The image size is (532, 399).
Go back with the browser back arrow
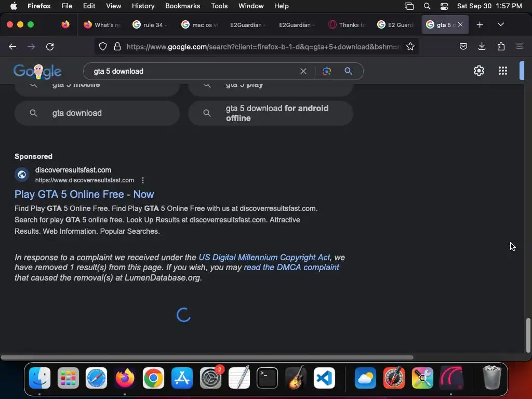[12, 46]
